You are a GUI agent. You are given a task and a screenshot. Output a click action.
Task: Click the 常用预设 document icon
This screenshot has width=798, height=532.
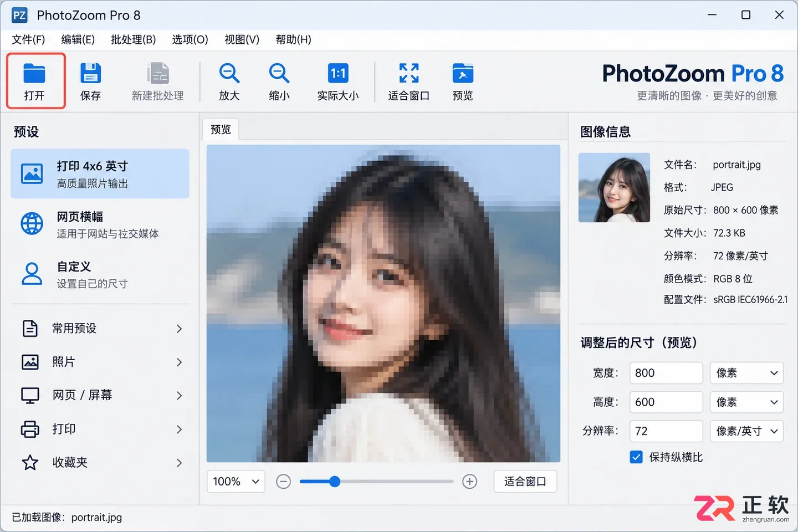tap(30, 329)
